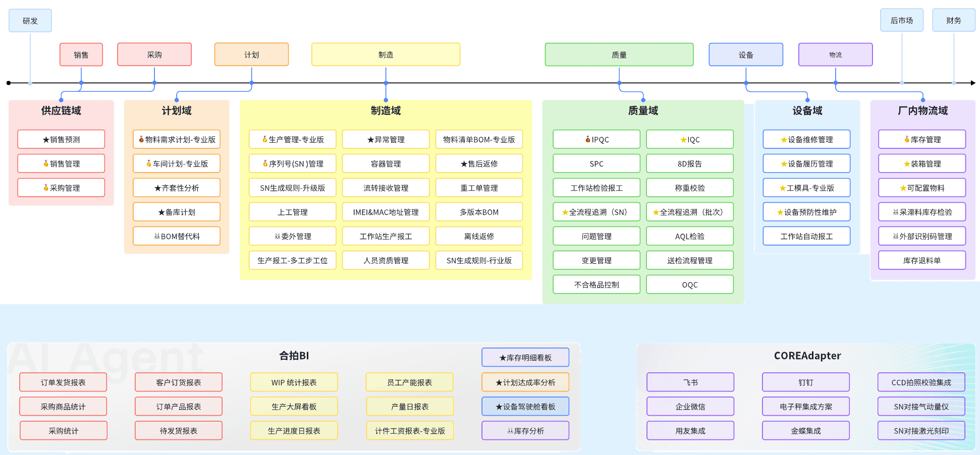The height and width of the screenshot is (455, 980).
Task: Open the 采购 department box
Action: pos(154,54)
